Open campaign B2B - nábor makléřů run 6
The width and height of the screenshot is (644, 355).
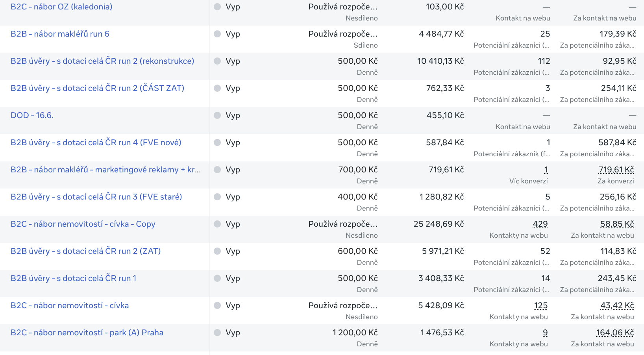60,34
